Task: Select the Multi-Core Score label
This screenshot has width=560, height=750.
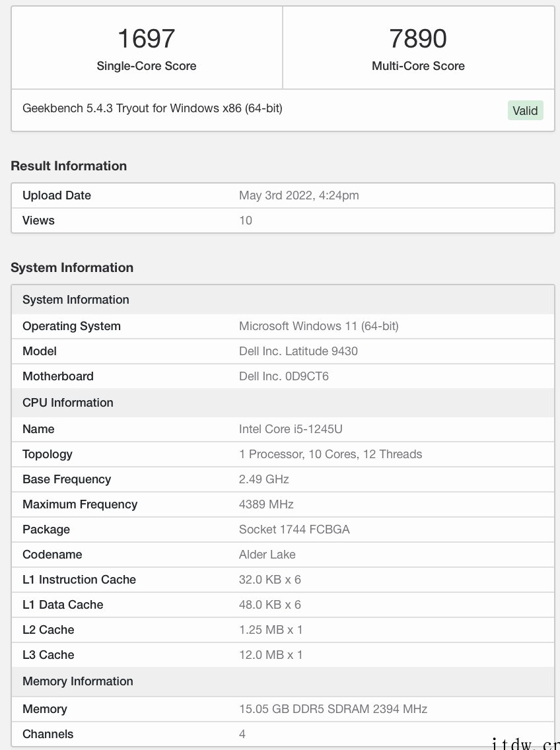Action: 418,66
